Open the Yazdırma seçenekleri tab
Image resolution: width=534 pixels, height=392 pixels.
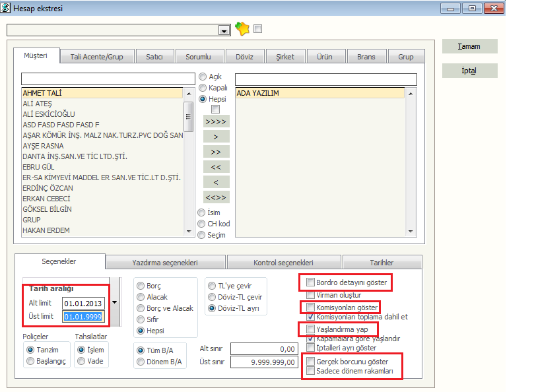pyautogui.click(x=165, y=263)
